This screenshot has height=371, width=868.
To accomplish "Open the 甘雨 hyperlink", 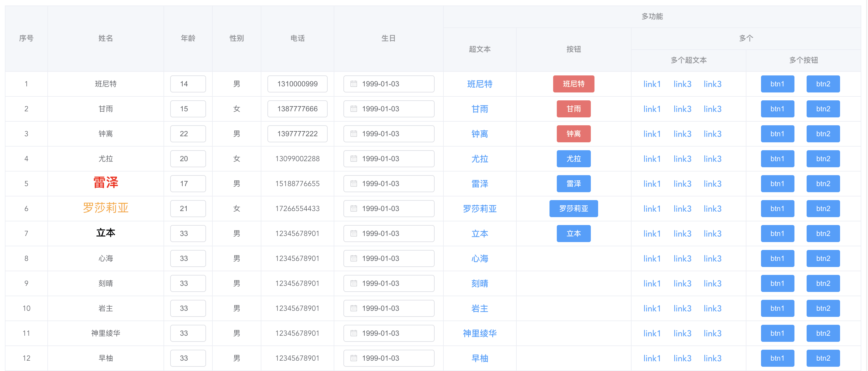I will [480, 109].
